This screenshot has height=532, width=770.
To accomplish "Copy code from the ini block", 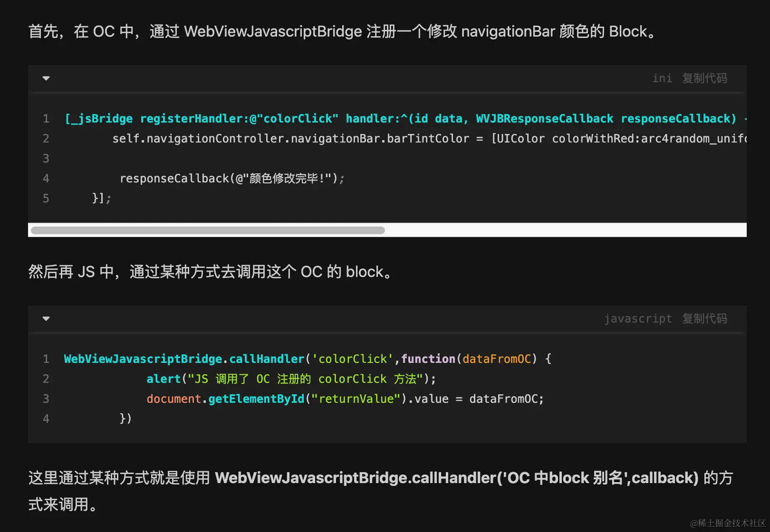I will click(704, 78).
